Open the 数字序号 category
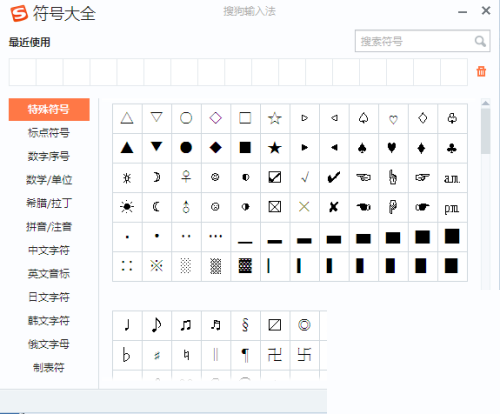 click(x=49, y=156)
